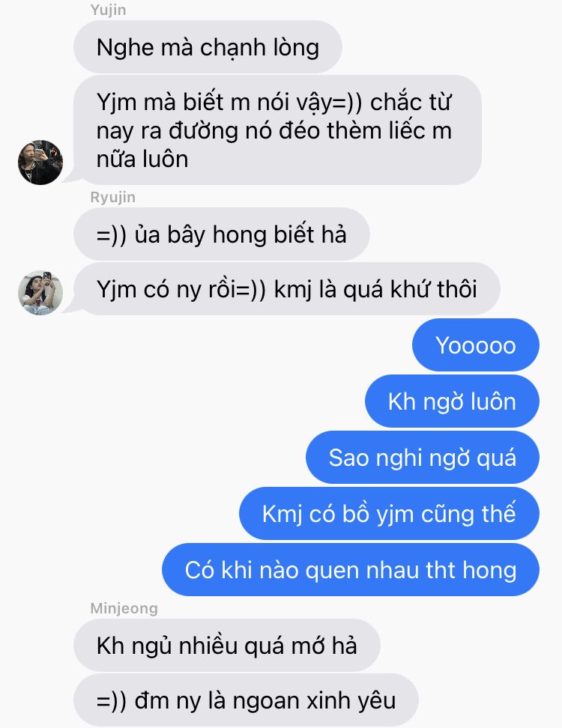Tap message starting 'Yjm mà biết m nói vậy'
This screenshot has width=562, height=728.
[x=277, y=130]
